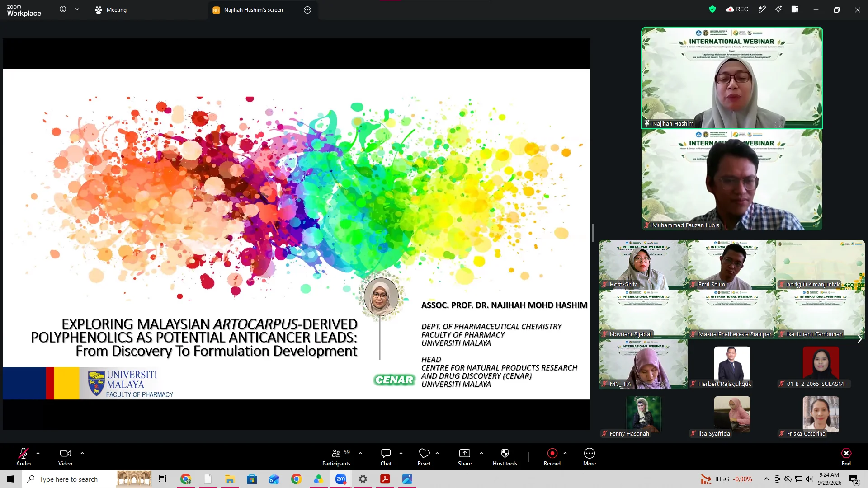Select the Meeting tab
The width and height of the screenshot is (868, 488).
111,10
